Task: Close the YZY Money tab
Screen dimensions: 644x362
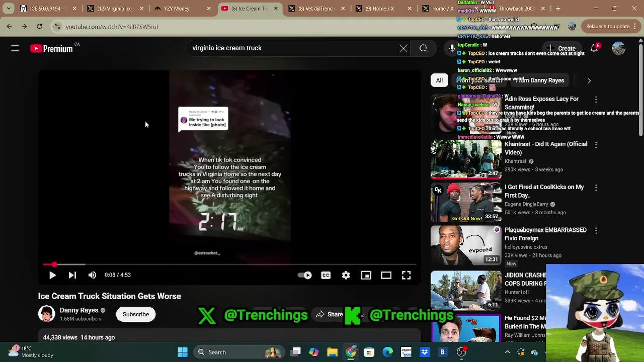Action: [x=208, y=9]
